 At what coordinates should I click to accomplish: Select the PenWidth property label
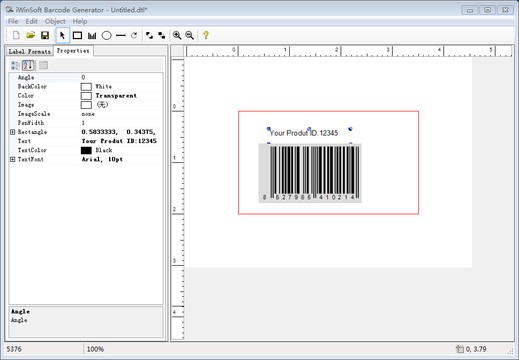pos(31,123)
